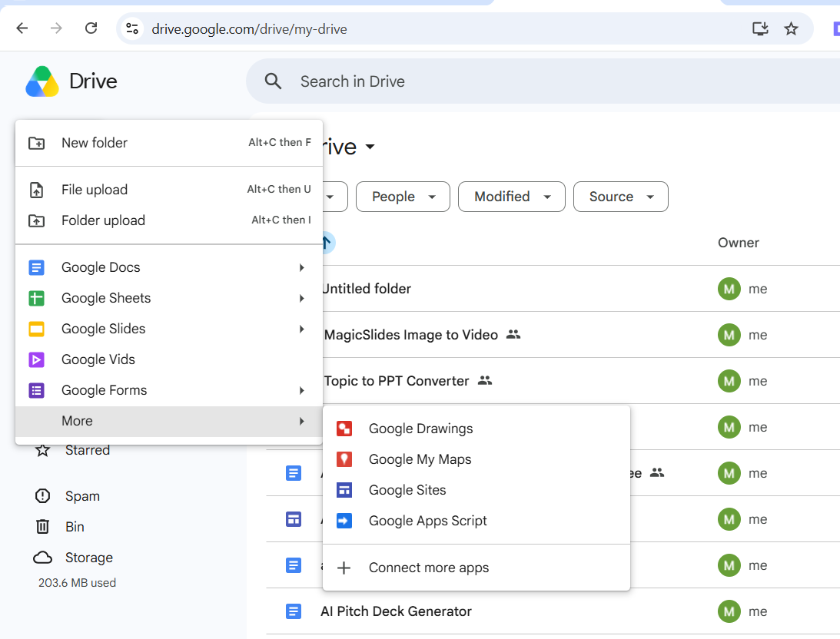The image size is (840, 639).
Task: Click the Owner column header
Action: [739, 243]
